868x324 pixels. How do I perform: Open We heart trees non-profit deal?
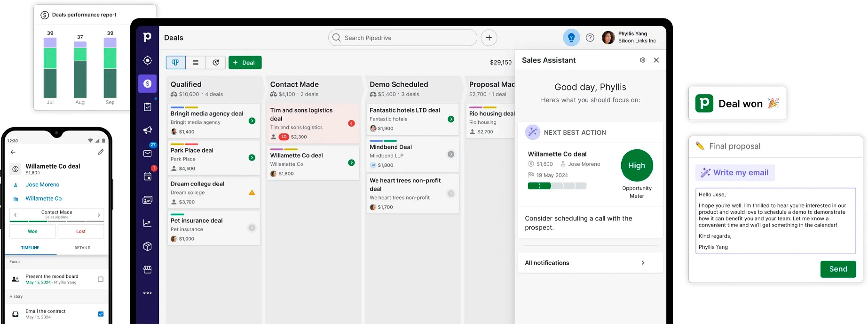(x=412, y=194)
